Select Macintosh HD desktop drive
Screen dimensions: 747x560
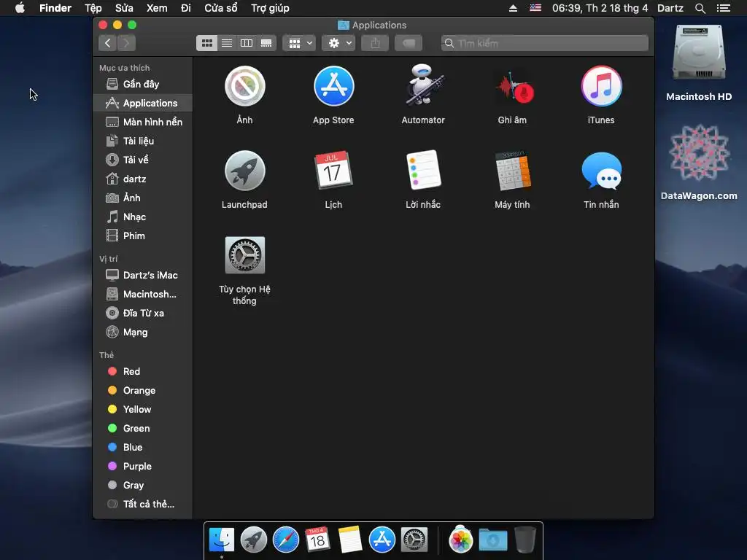699,63
